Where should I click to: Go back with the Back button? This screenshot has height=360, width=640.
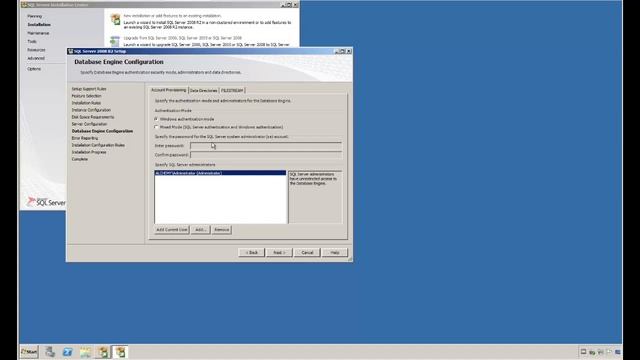pos(251,253)
